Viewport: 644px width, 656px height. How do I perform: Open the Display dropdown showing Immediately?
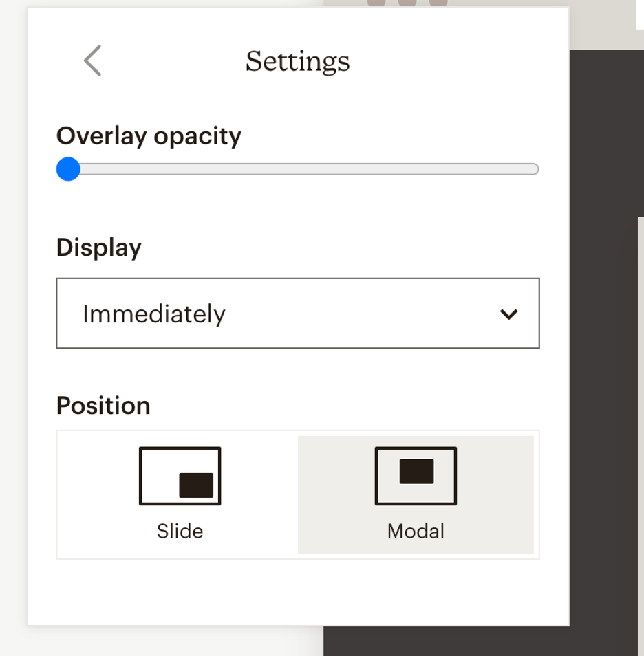point(297,314)
